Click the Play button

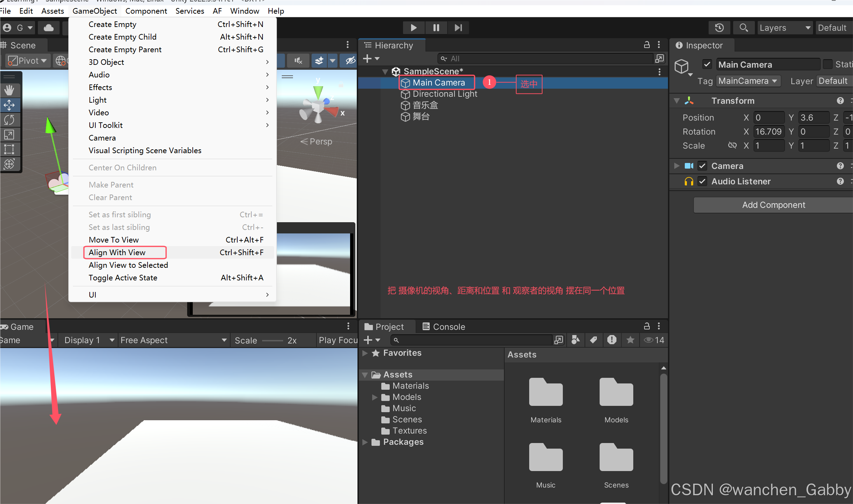click(x=414, y=28)
